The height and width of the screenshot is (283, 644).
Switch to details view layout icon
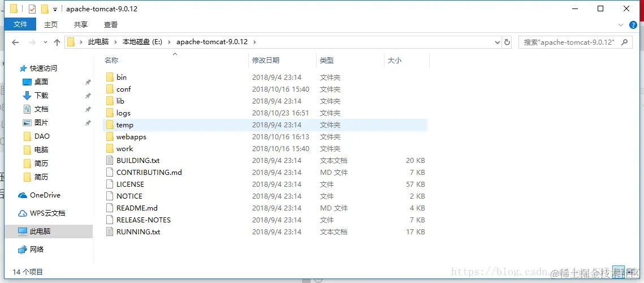tap(618, 272)
